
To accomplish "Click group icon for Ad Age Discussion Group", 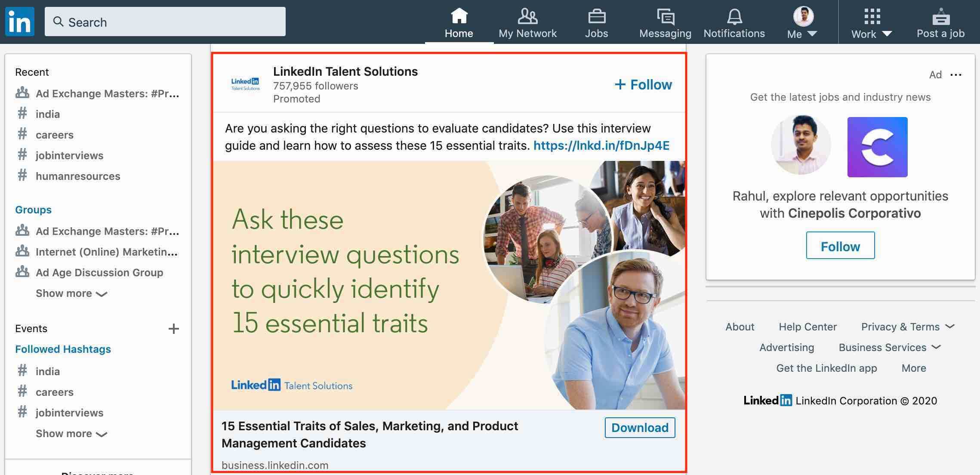I will (x=22, y=272).
